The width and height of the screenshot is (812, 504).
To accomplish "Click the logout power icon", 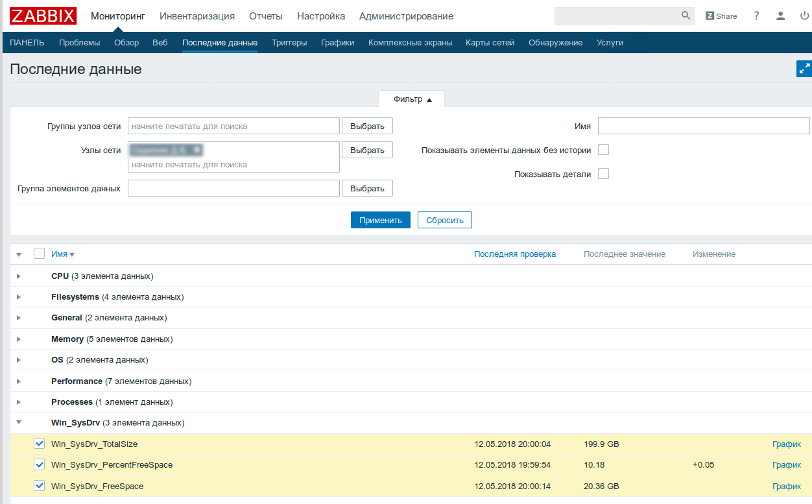I will (x=805, y=16).
